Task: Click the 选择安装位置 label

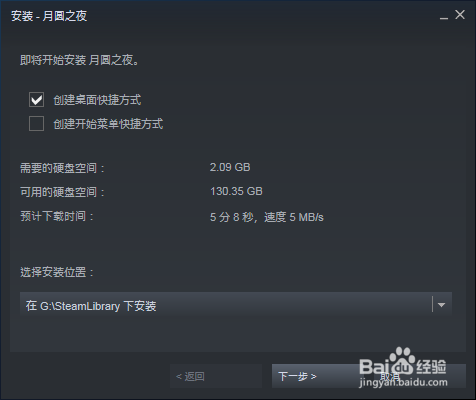Action: (x=57, y=272)
